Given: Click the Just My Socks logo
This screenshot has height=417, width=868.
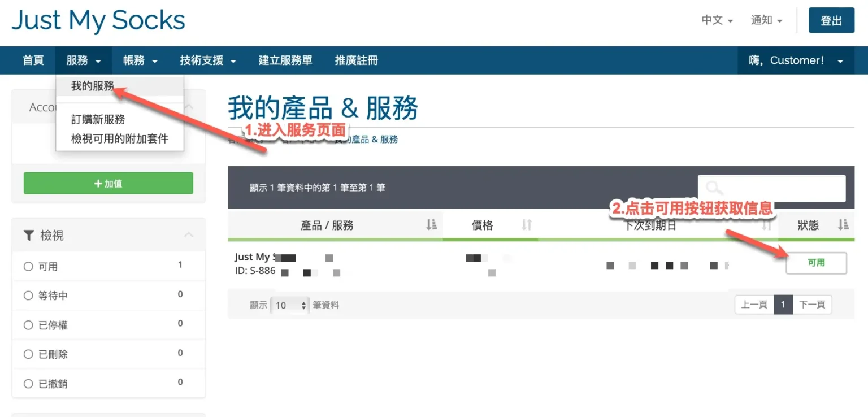Looking at the screenshot, I should point(98,21).
